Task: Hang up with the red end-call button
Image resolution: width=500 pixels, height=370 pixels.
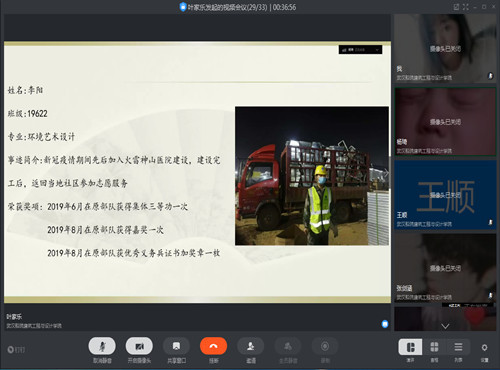Action: pyautogui.click(x=213, y=346)
